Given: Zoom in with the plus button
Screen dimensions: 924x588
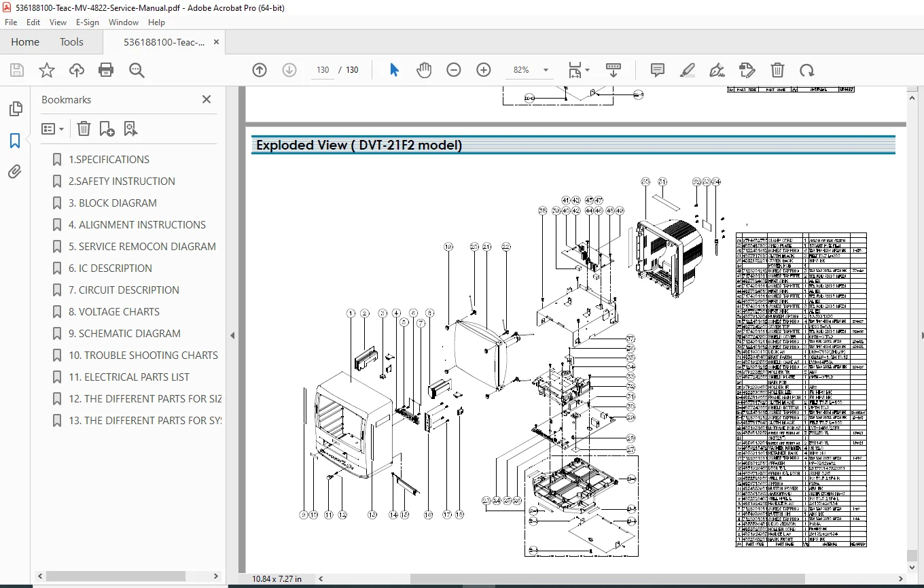Looking at the screenshot, I should click(484, 70).
